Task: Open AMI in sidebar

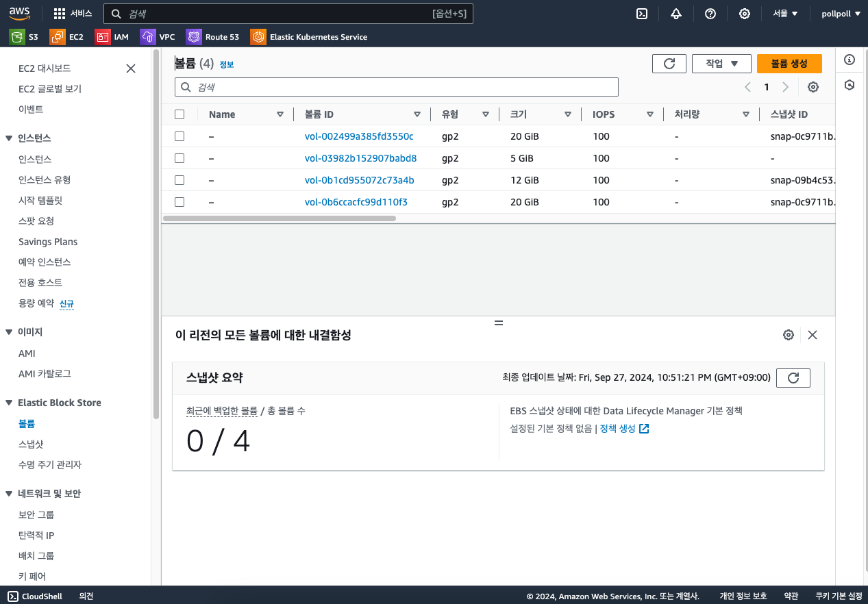Action: 27,353
